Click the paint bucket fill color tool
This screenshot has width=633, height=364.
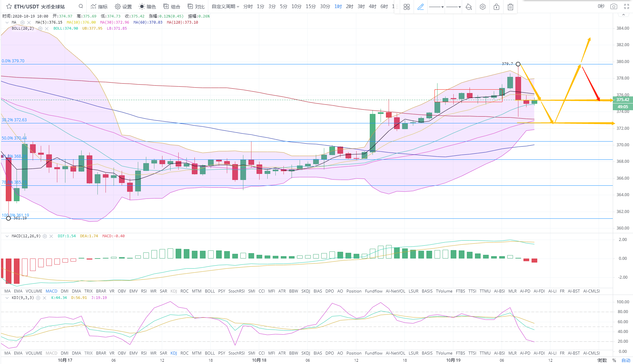pos(469,7)
